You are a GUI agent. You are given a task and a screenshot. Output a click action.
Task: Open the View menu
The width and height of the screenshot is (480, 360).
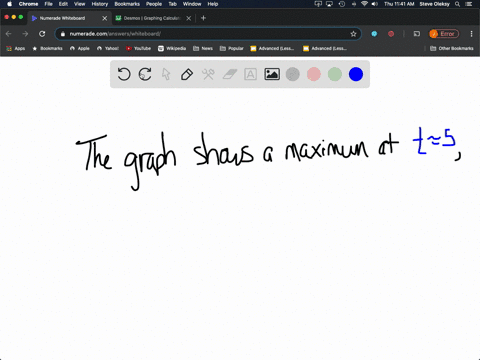pyautogui.click(x=79, y=4)
